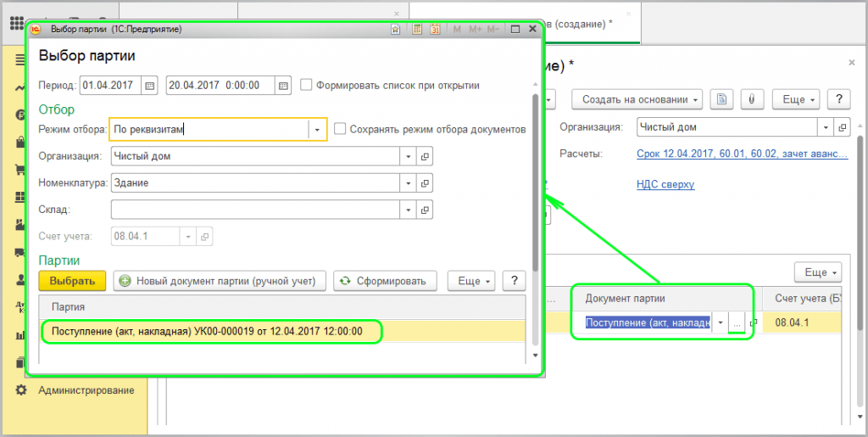The width and height of the screenshot is (868, 437).
Task: Enable Формировать список при открытии checkbox
Action: (x=307, y=85)
